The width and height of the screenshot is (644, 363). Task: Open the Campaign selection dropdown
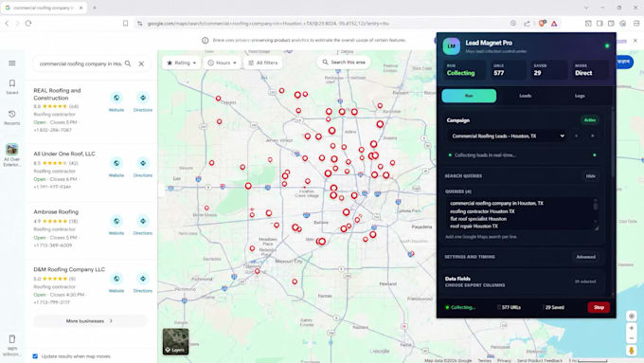(508, 136)
